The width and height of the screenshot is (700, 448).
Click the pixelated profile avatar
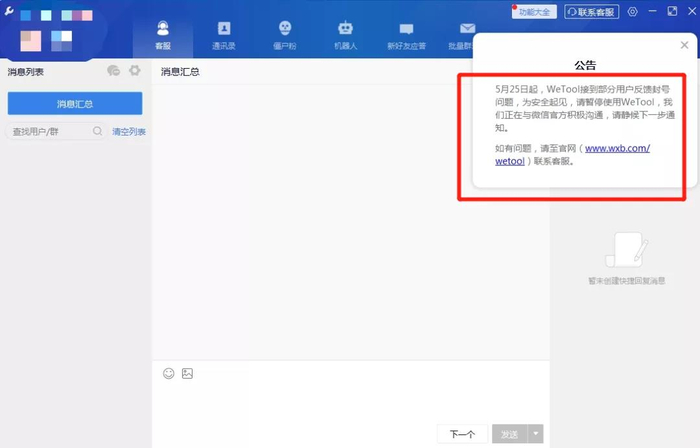click(55, 29)
